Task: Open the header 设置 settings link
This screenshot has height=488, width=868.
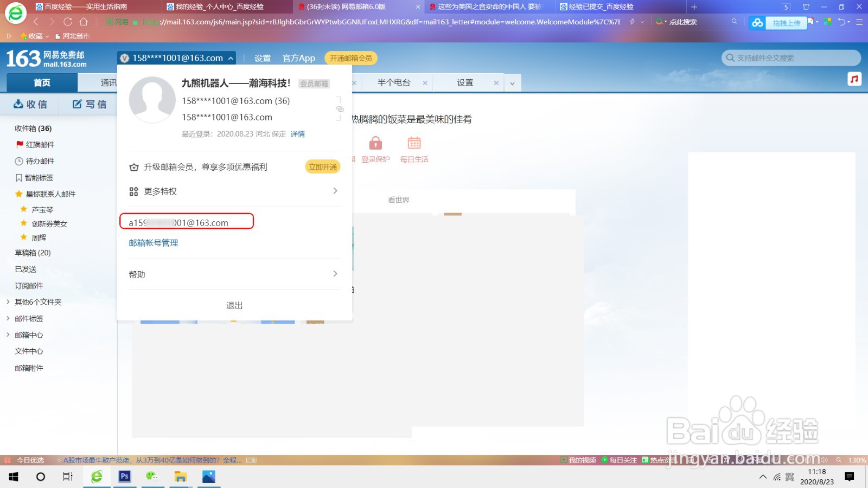Action: point(263,58)
